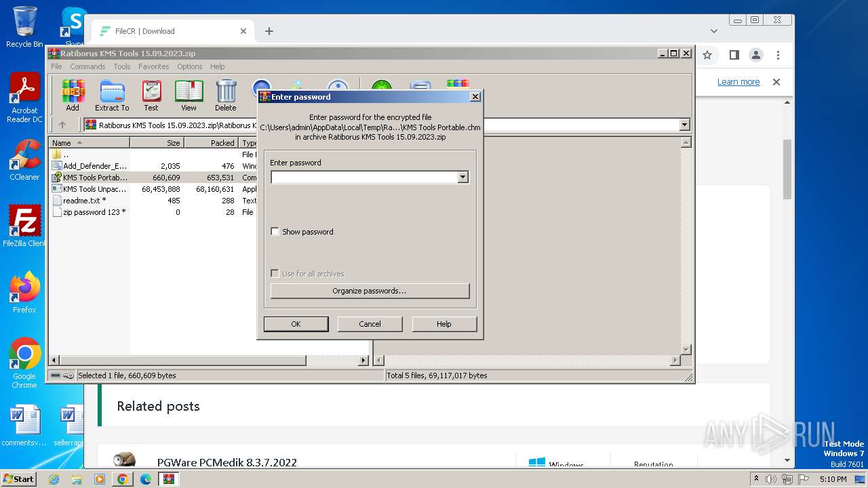Click Cancel in the Enter password dialog
Viewport: 868px width, 488px height.
click(370, 324)
